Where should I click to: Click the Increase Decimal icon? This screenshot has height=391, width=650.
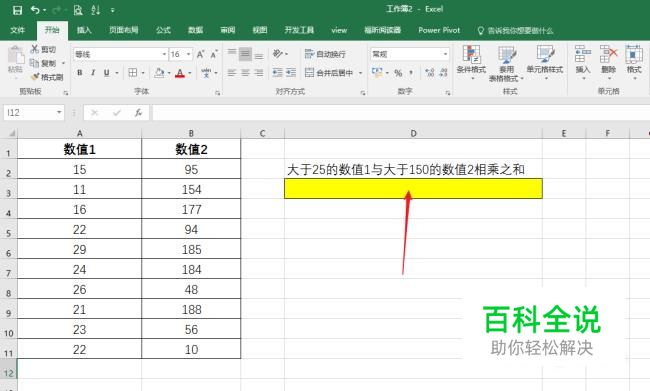tap(430, 73)
